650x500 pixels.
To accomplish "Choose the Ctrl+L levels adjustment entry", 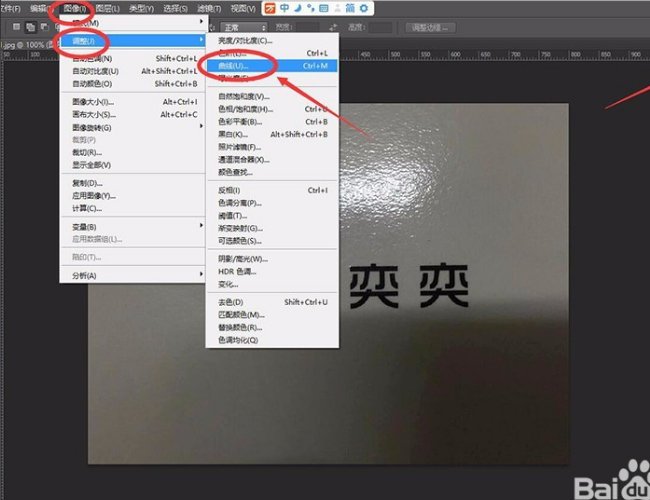I will 272,53.
